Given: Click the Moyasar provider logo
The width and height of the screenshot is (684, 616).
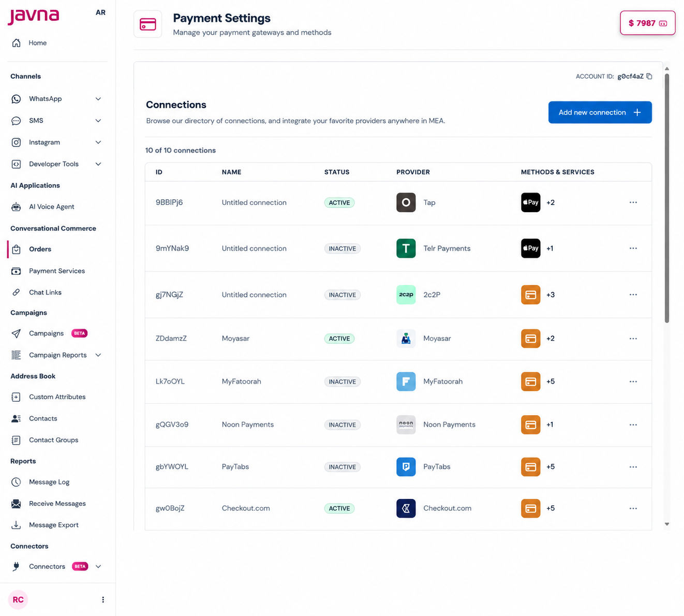Looking at the screenshot, I should (x=406, y=339).
